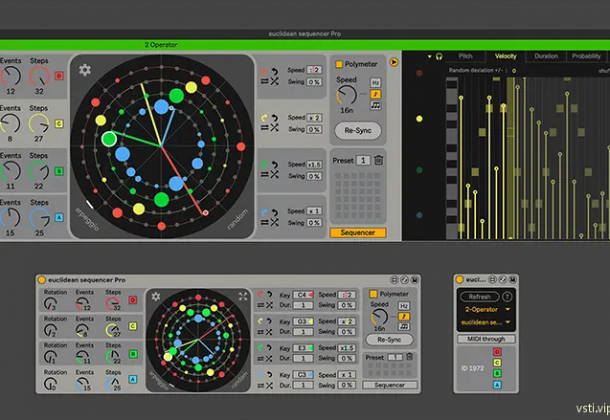Open the E3 key selector in lower device
This screenshot has height=420, width=610.
pos(303,348)
